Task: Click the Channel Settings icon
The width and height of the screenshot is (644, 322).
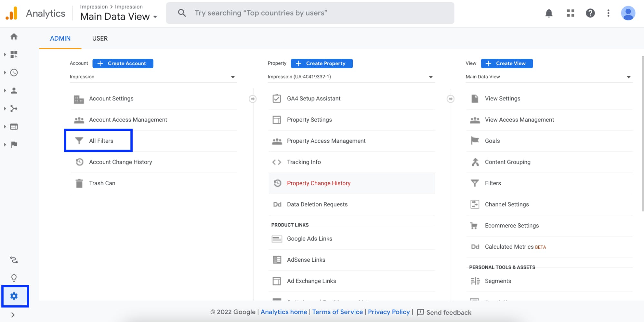Action: coord(475,204)
